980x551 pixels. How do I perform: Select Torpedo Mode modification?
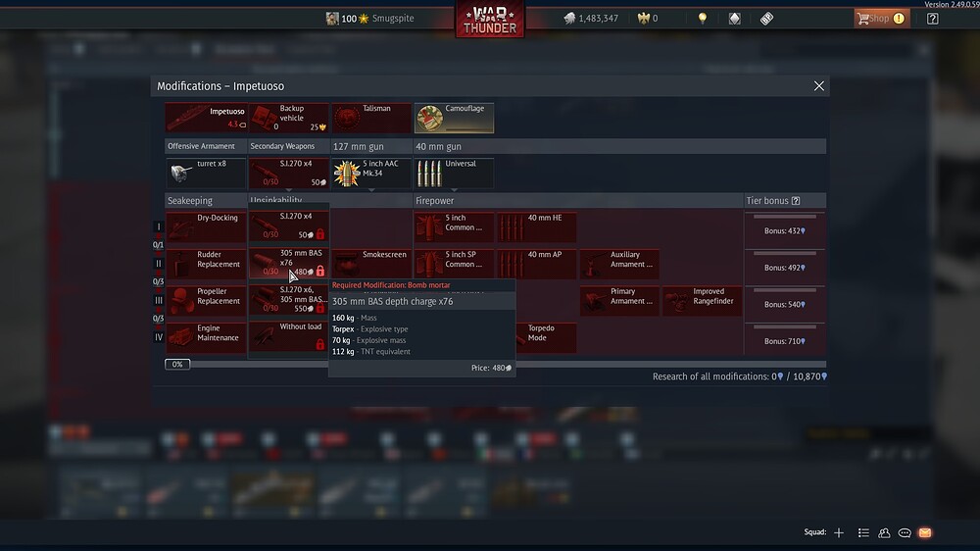point(545,337)
